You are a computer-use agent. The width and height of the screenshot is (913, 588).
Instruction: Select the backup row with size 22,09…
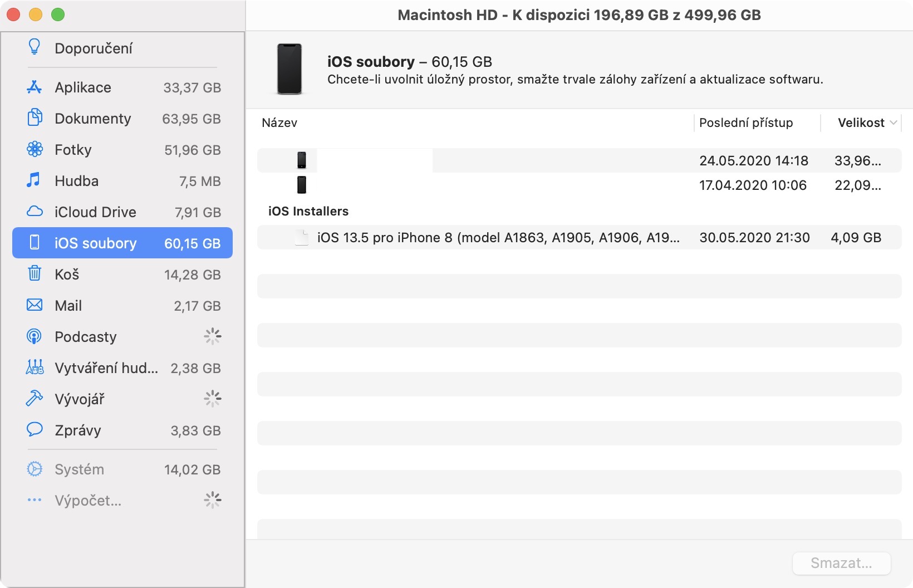point(579,185)
